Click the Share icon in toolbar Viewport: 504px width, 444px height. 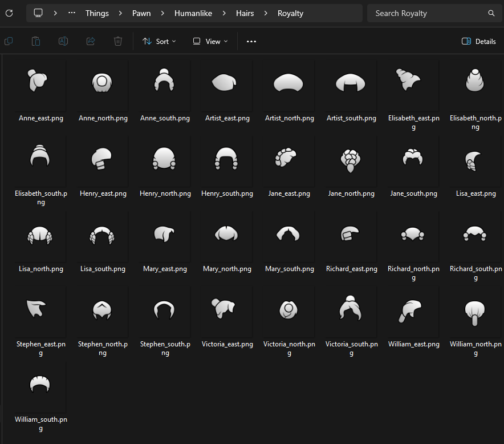91,41
